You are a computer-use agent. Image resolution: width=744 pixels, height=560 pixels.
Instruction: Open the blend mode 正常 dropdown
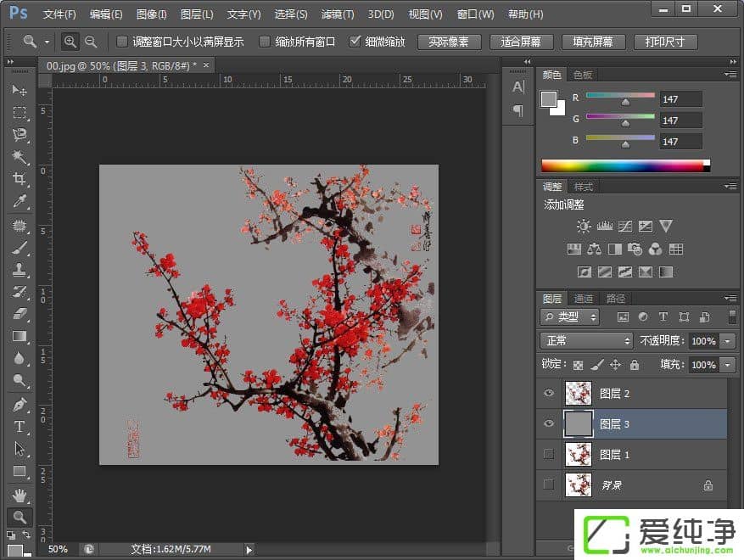coord(587,340)
